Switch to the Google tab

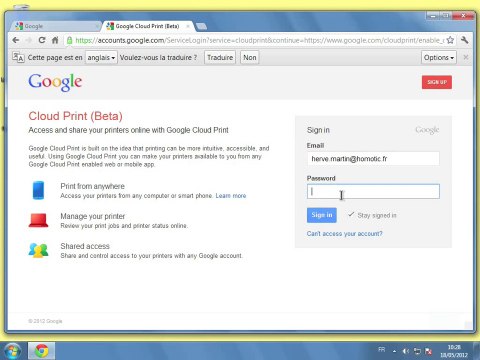coord(55,26)
